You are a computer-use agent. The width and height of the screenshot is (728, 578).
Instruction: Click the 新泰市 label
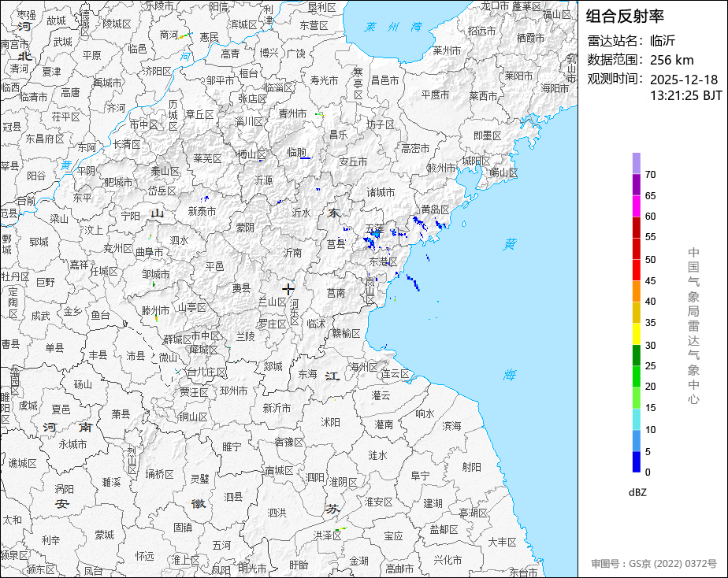click(x=202, y=212)
